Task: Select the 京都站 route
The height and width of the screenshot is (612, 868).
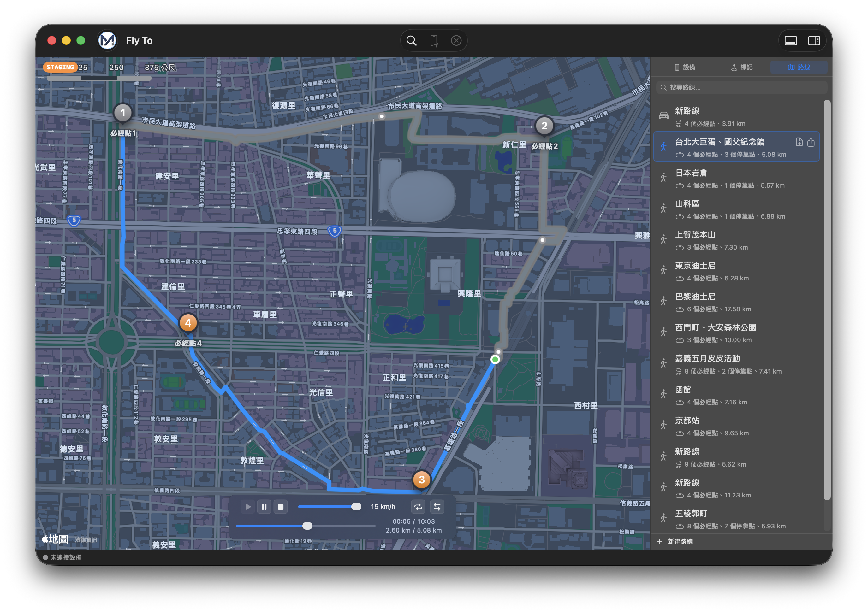Action: pos(736,426)
